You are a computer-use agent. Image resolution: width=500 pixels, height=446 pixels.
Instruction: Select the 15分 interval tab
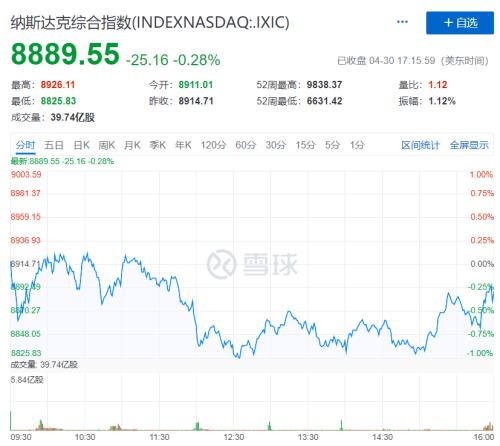point(305,145)
